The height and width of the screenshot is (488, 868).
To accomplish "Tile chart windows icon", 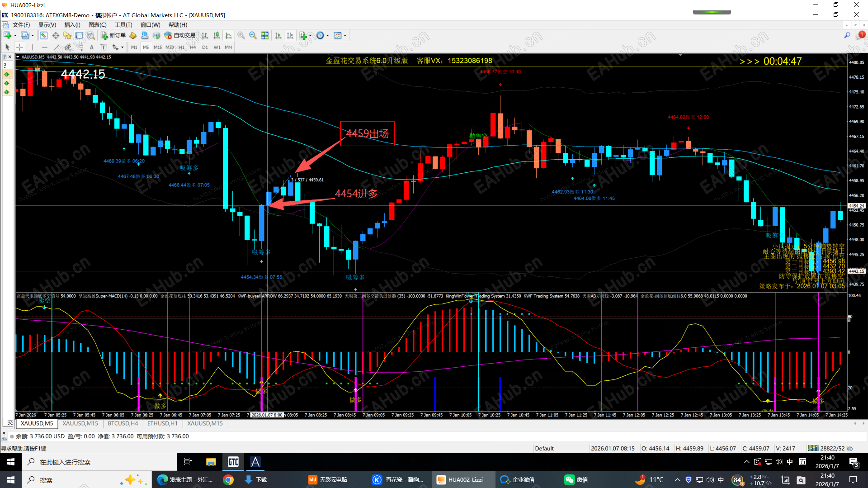I will 265,35.
